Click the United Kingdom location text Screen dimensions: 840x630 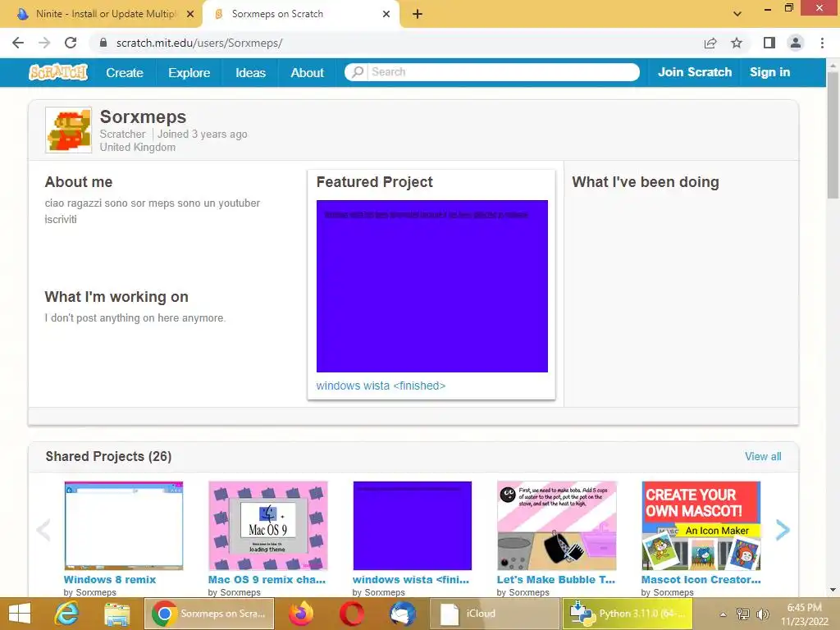[x=137, y=148]
